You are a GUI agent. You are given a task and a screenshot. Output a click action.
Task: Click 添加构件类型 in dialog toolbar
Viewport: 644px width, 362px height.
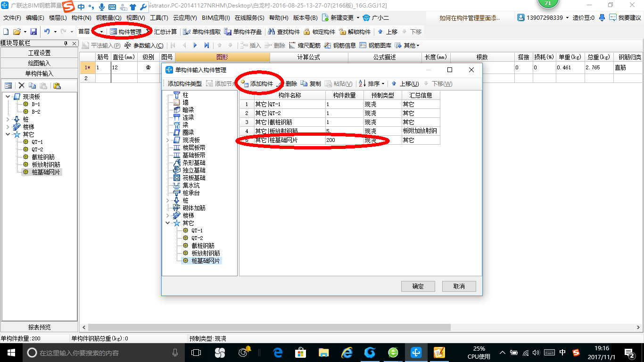point(184,83)
